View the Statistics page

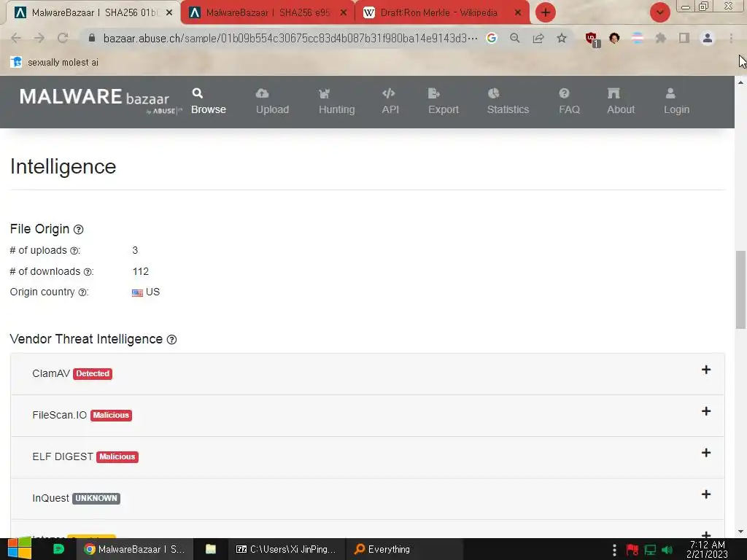508,101
